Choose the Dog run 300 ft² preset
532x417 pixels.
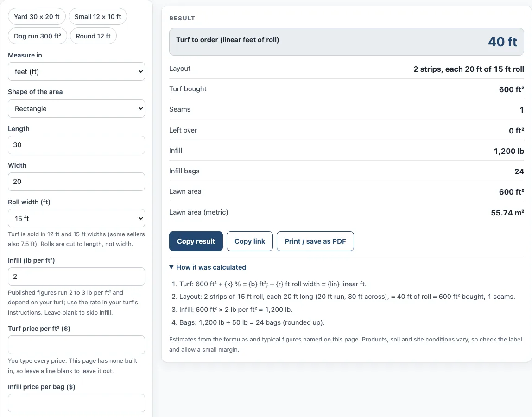[x=38, y=36]
